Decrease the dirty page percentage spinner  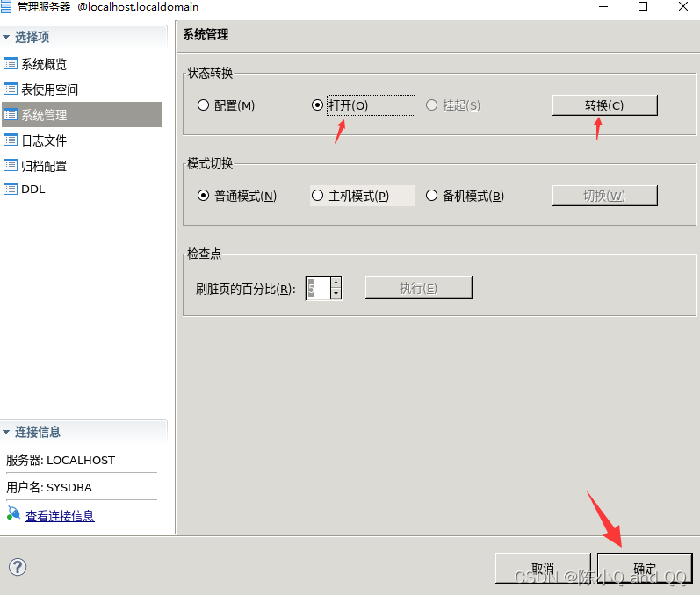(336, 293)
